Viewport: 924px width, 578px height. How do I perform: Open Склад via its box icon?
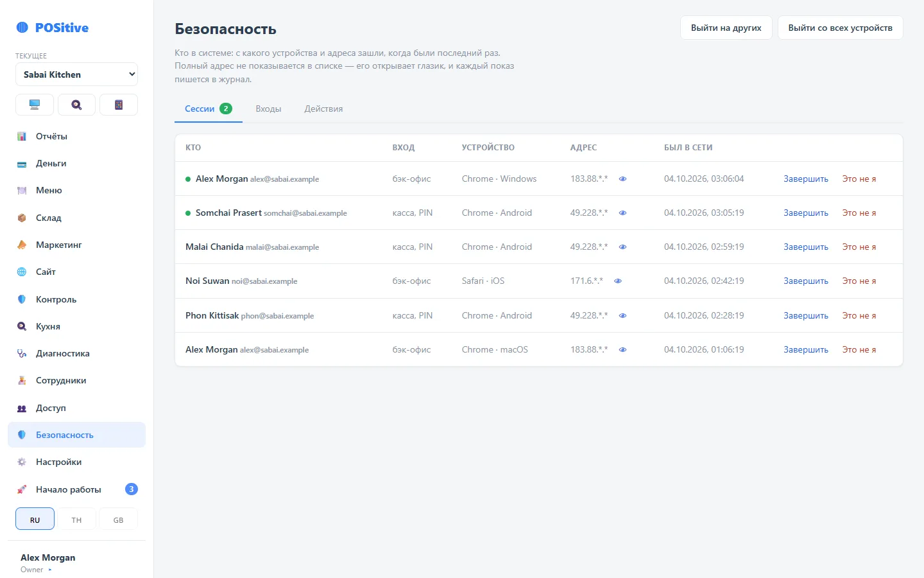[x=22, y=218]
